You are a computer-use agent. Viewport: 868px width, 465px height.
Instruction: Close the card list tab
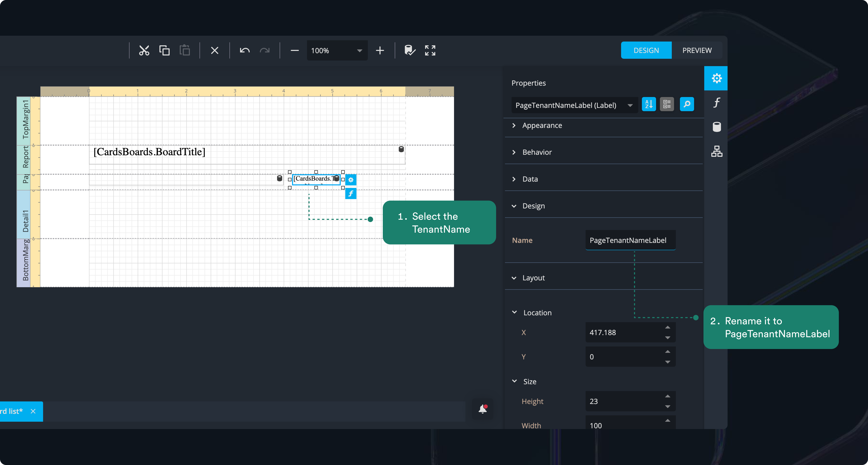(x=33, y=411)
